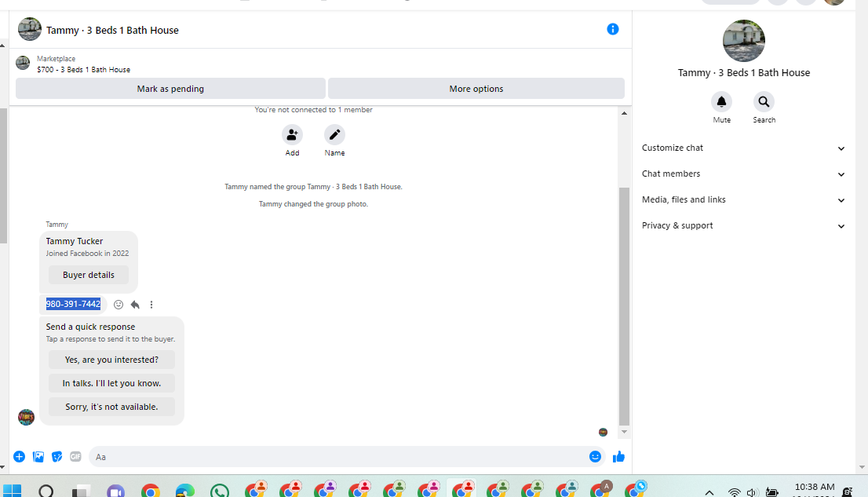The height and width of the screenshot is (497, 868).
Task: Click the down arrow of the left-edge scrollbar
Action: tap(2, 467)
